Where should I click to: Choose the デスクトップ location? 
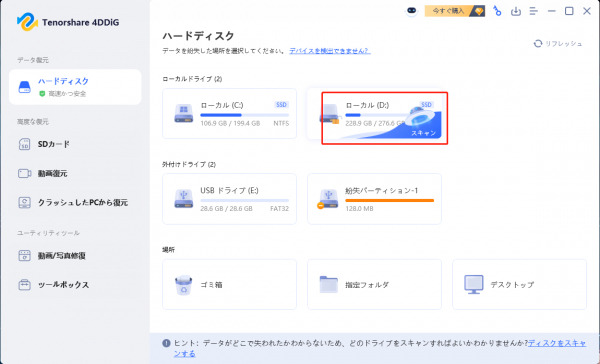pyautogui.click(x=519, y=284)
